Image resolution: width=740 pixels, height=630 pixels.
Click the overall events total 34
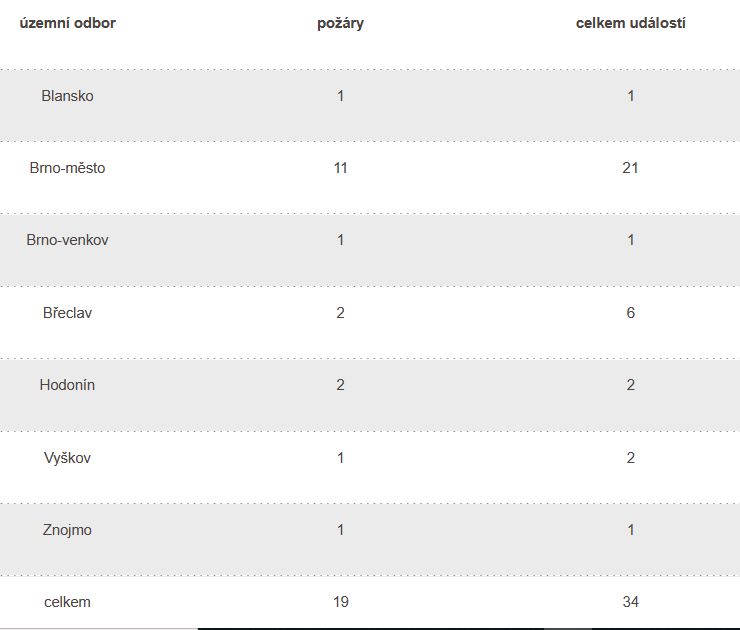coord(630,602)
